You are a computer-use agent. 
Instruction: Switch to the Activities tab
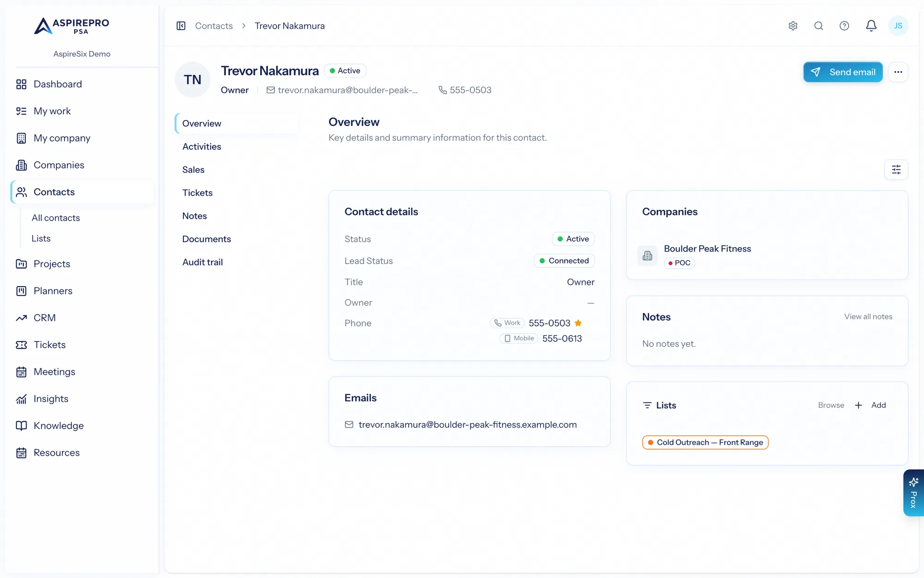click(x=201, y=147)
